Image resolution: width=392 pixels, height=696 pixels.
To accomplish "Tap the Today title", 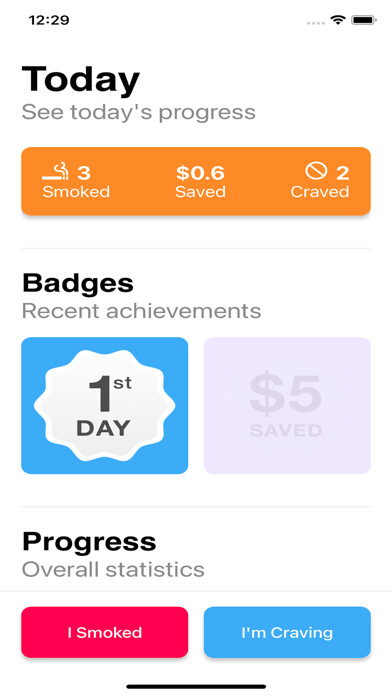I will tap(81, 80).
